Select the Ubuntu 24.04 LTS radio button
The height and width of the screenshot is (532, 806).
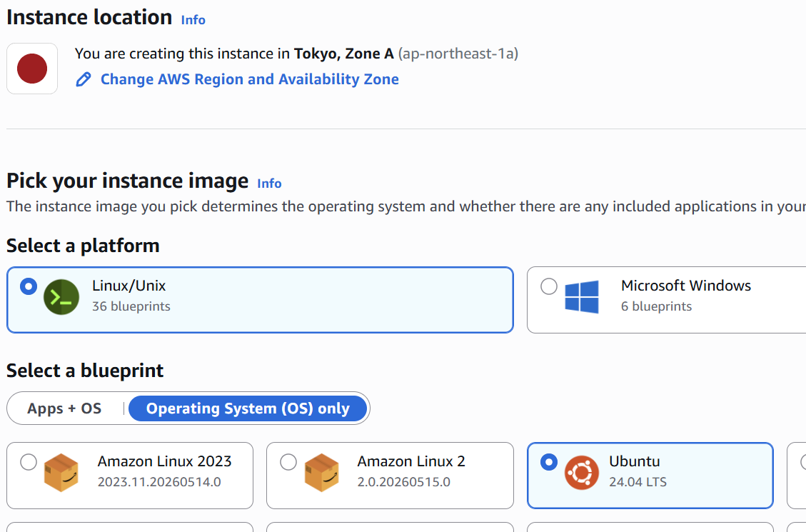pos(549,461)
